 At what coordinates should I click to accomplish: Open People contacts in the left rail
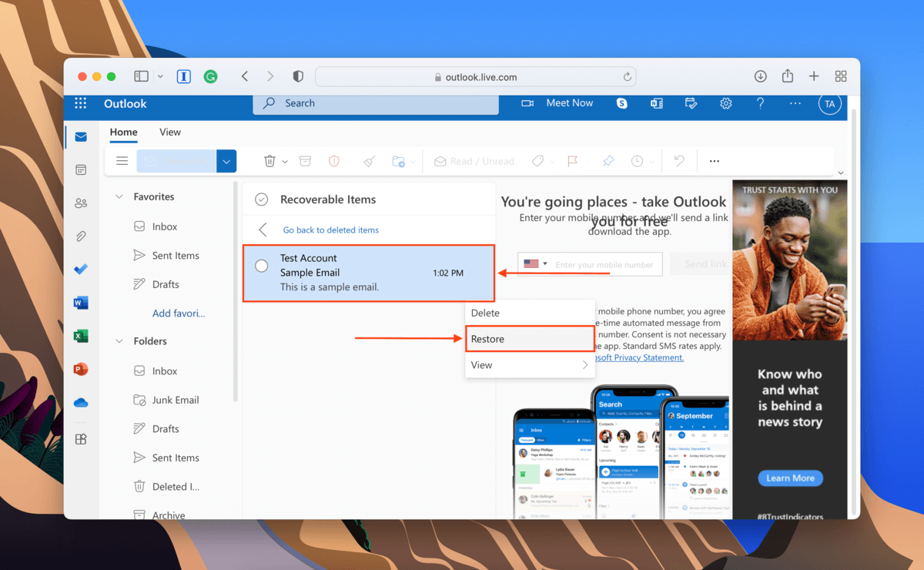[81, 203]
